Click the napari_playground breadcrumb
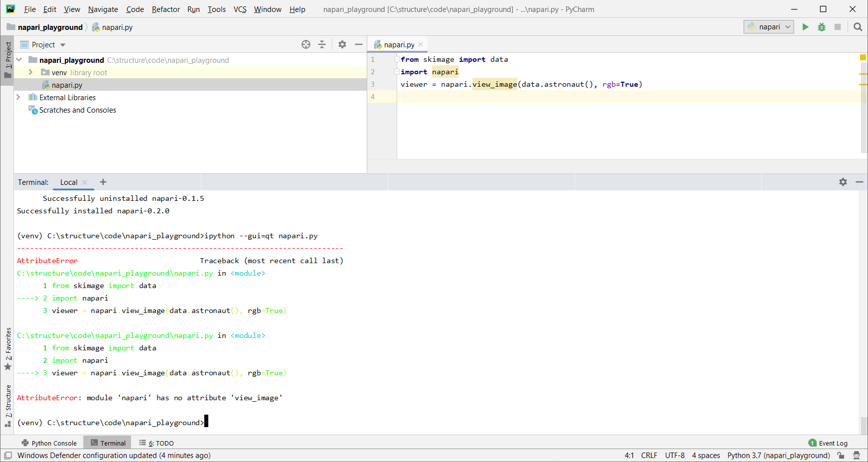868x462 pixels. (50, 27)
